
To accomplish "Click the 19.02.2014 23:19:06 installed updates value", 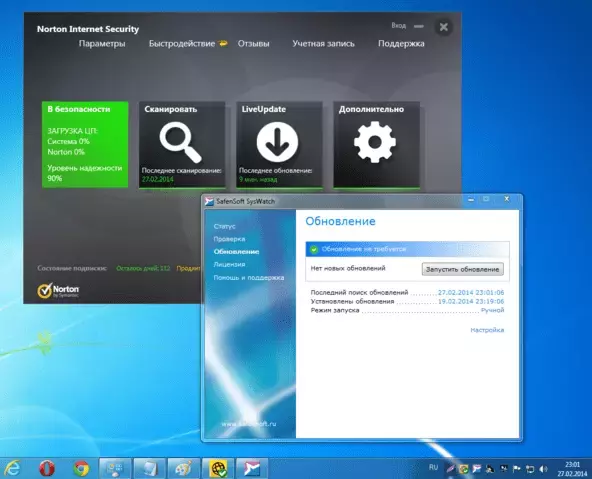I will click(x=471, y=301).
